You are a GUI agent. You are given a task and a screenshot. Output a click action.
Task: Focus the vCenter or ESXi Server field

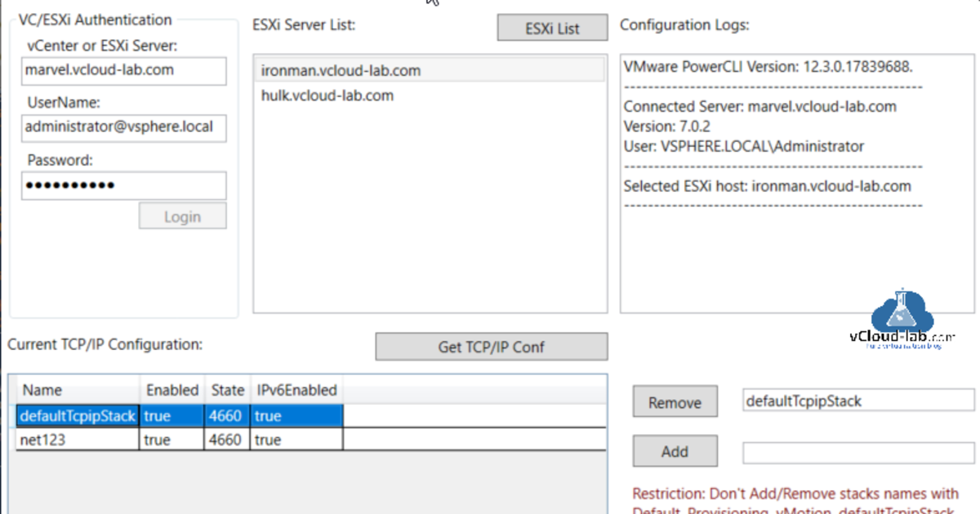tap(124, 70)
